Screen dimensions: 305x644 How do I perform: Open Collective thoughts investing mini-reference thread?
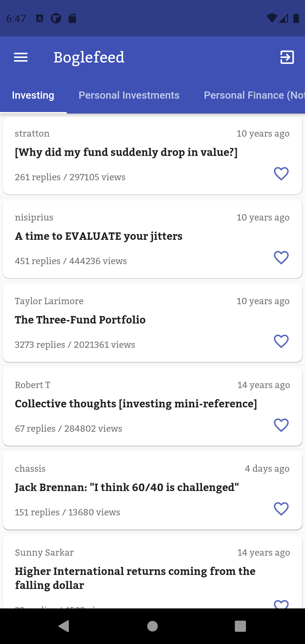(136, 404)
